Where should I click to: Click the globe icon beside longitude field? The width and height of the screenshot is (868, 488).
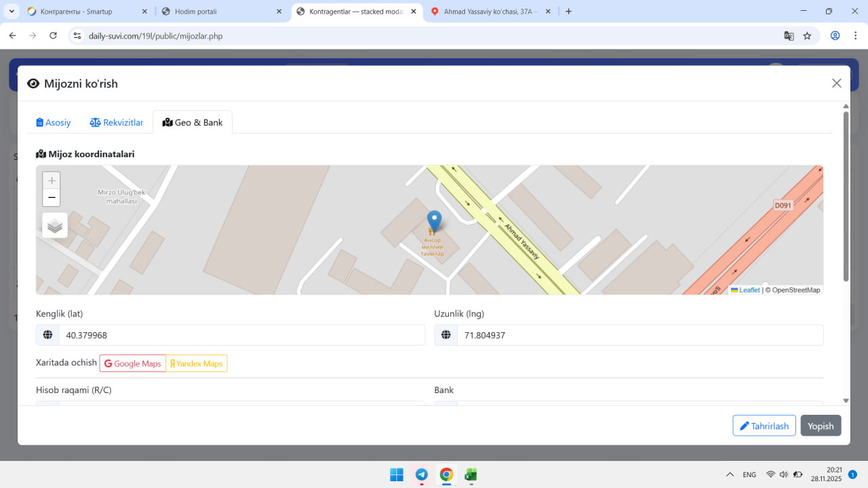click(x=446, y=335)
